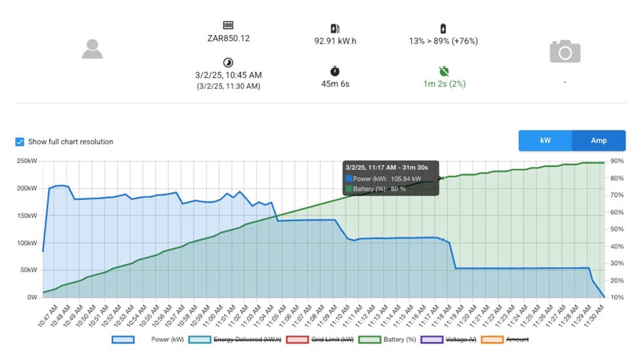This screenshot has width=644, height=363.
Task: Toggle Energy Delivered (kW.h) legend swatch
Action: coord(200,339)
